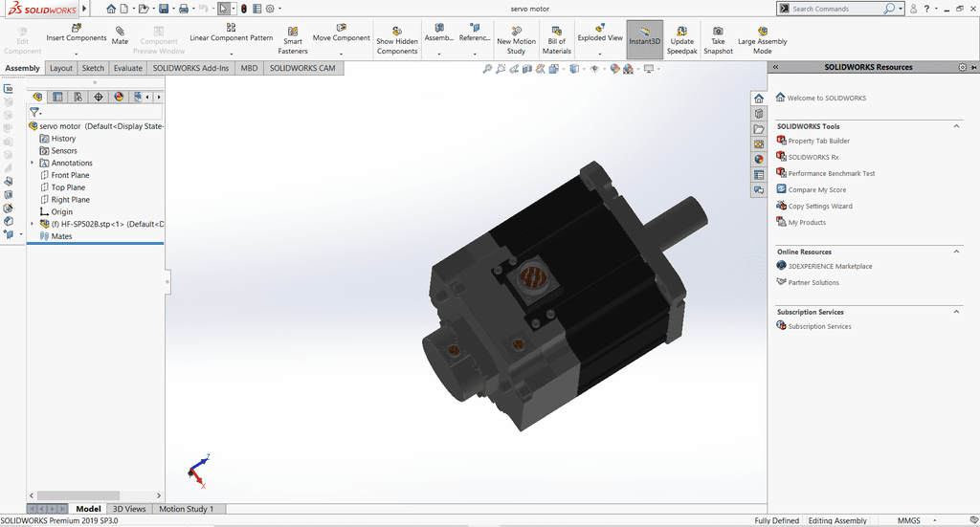980x527 pixels.
Task: Click in the Search Commands field
Action: [x=836, y=9]
